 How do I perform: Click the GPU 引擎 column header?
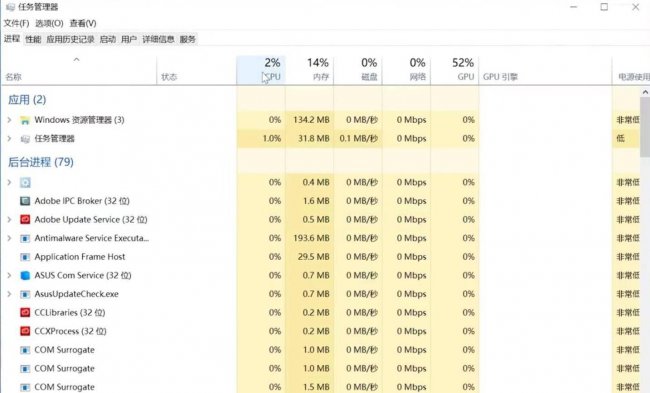[545, 70]
